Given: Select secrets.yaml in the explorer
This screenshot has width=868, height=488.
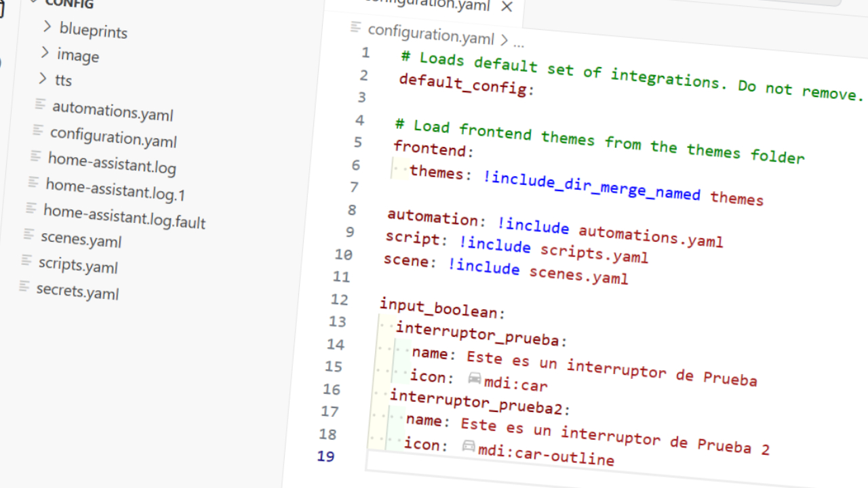Looking at the screenshot, I should [77, 290].
